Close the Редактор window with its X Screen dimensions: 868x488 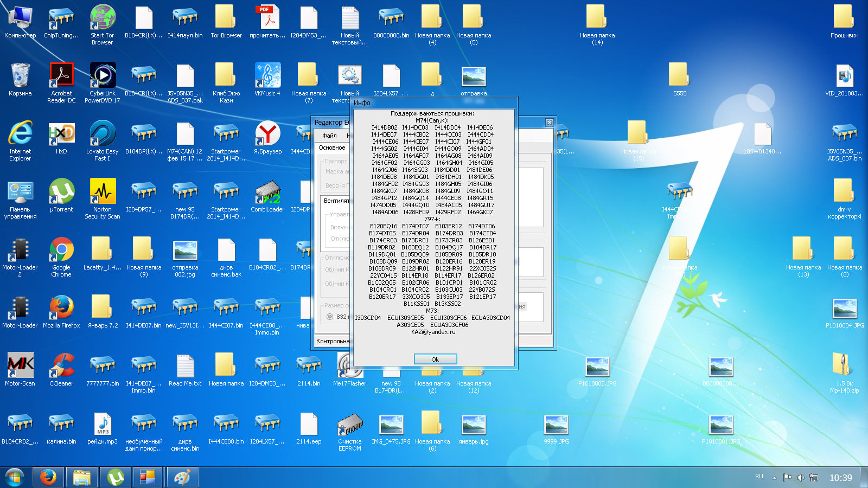[x=550, y=122]
